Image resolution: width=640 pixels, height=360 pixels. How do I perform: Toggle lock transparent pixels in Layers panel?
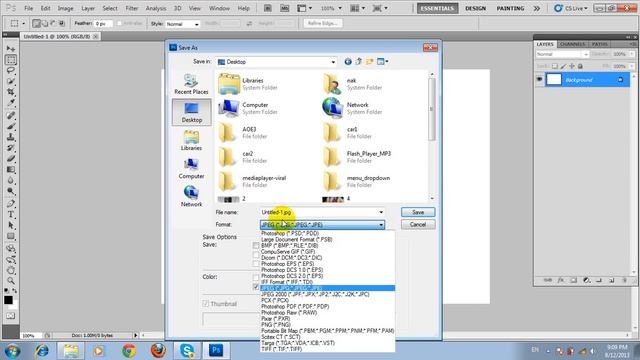pyautogui.click(x=555, y=66)
